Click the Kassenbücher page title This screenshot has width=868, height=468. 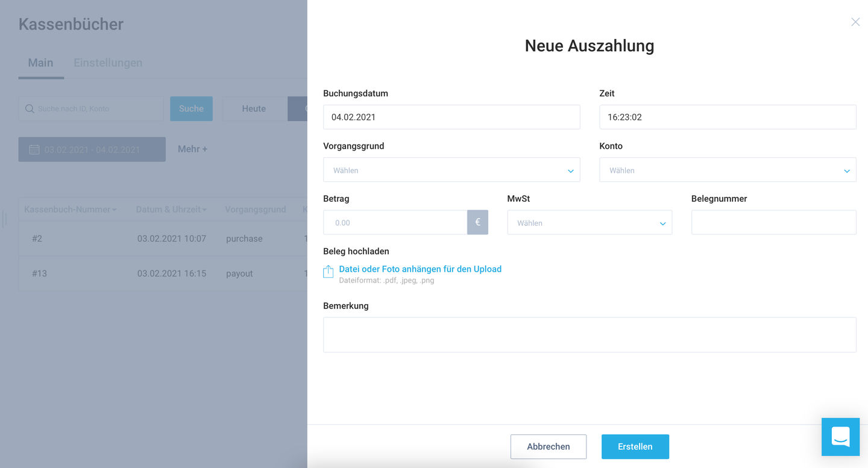(71, 24)
